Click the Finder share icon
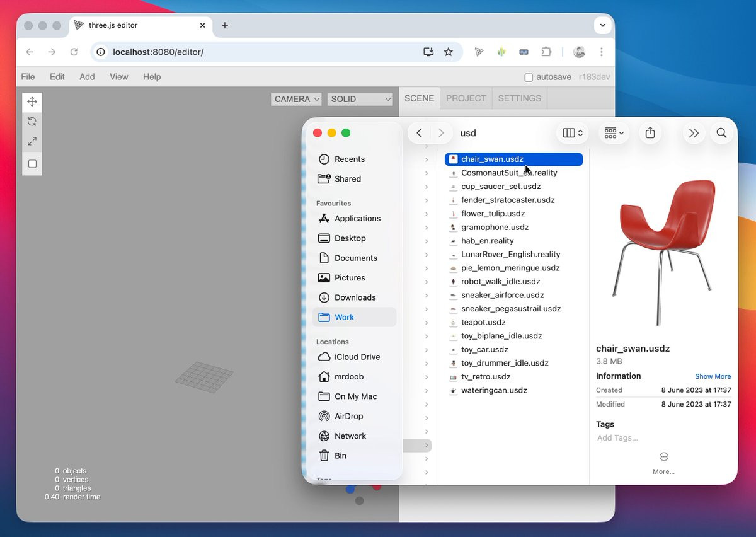Image resolution: width=756 pixels, height=537 pixels. [x=651, y=133]
